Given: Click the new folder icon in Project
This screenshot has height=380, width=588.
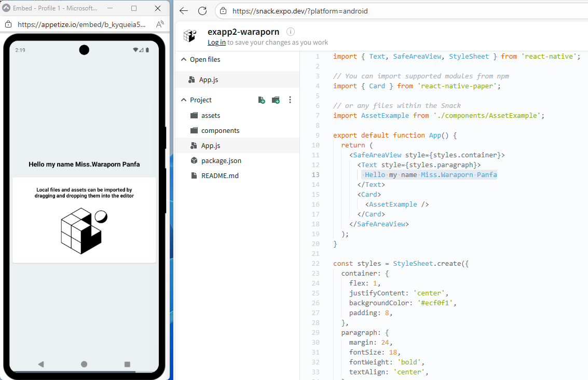Looking at the screenshot, I should click(x=276, y=100).
